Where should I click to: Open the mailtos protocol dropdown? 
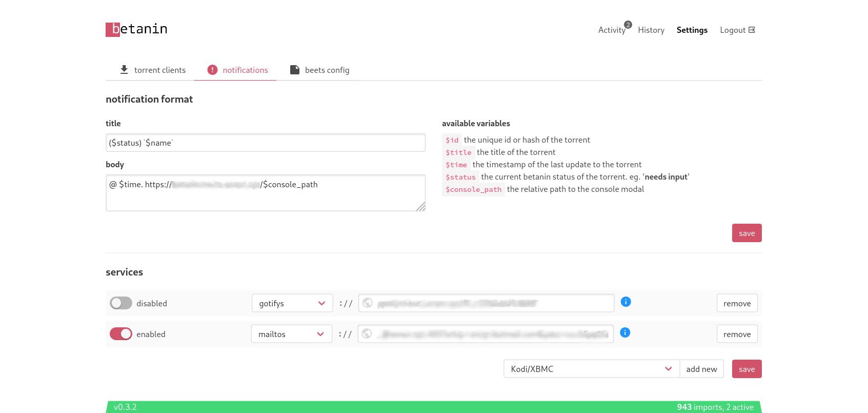(x=291, y=334)
